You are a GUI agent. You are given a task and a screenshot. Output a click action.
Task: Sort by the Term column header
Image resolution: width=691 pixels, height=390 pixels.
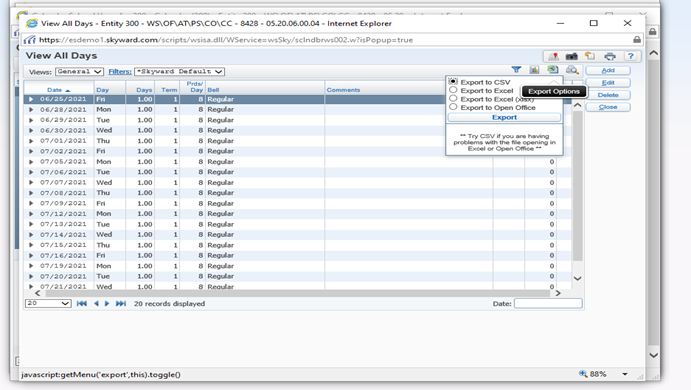pyautogui.click(x=169, y=90)
